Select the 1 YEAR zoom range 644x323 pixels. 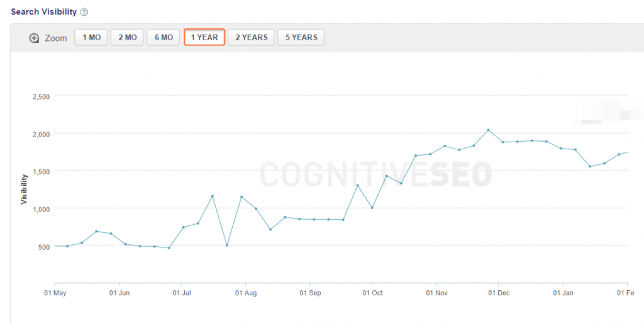204,37
